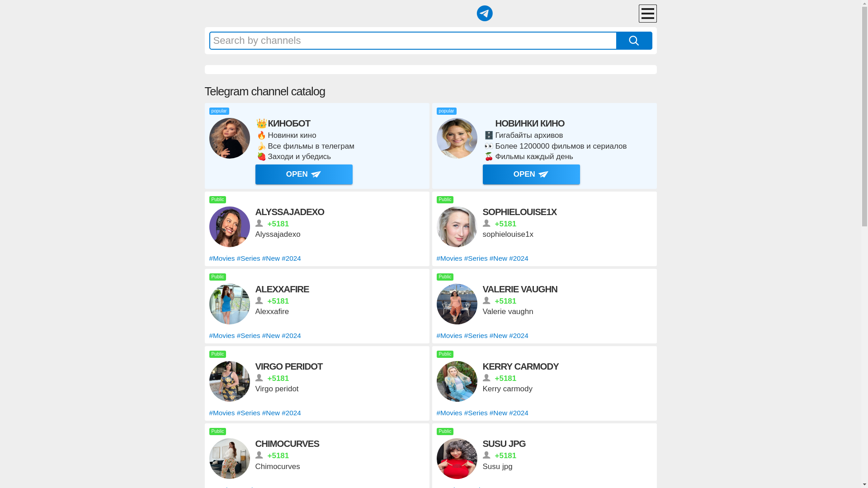Screen dimensions: 868x488
Task: Click the Alexxafire avatar image
Action: pyautogui.click(x=230, y=304)
